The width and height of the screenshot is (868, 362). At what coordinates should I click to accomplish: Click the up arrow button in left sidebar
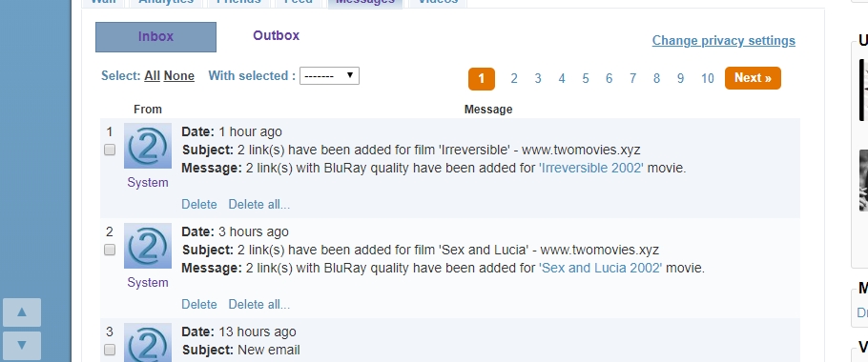[22, 312]
